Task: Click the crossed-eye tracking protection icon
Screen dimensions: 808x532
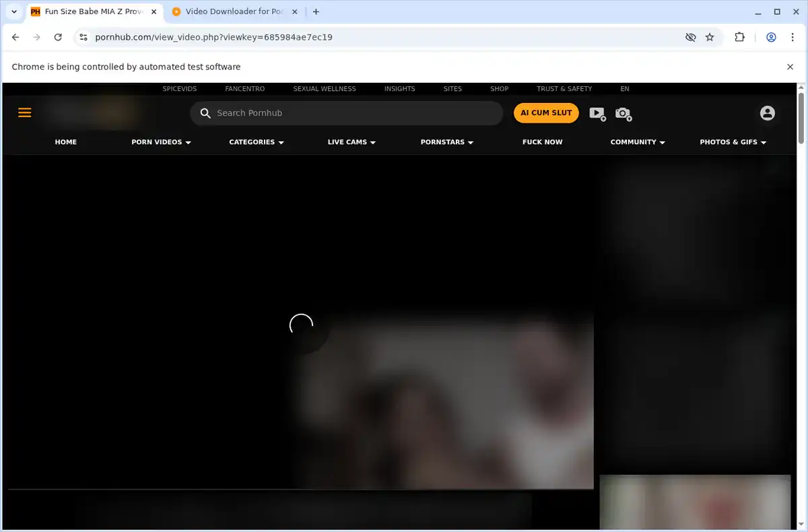Action: coord(690,37)
